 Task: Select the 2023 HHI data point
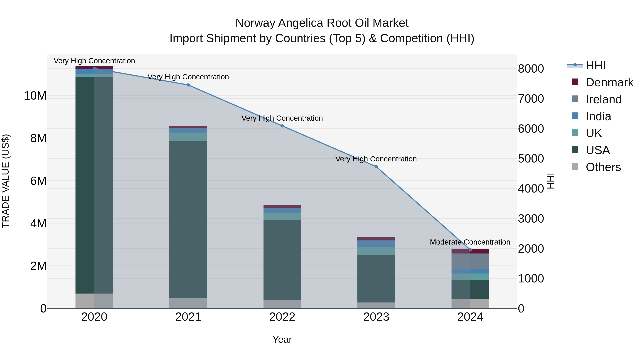(x=376, y=167)
